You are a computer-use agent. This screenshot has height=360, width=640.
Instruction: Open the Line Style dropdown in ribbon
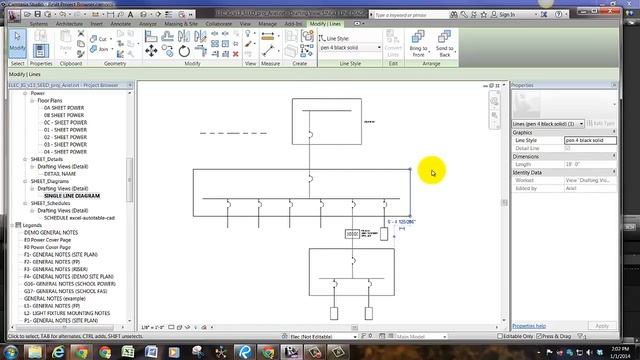tap(350, 48)
